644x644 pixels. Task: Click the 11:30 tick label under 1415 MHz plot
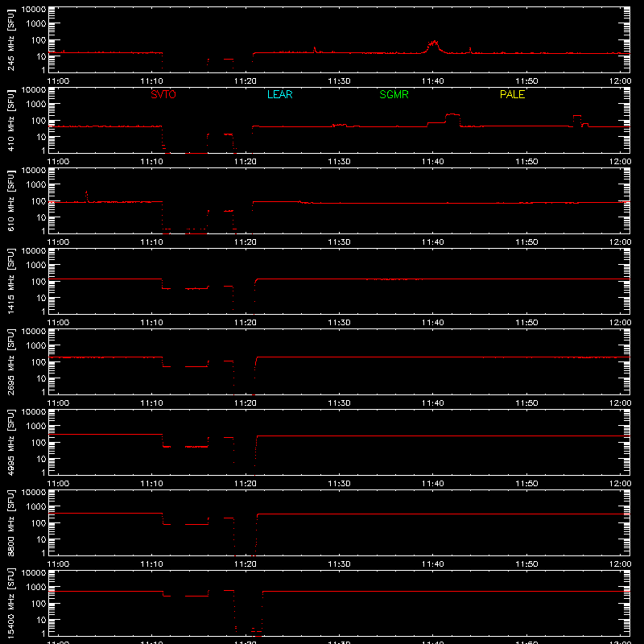pos(339,323)
